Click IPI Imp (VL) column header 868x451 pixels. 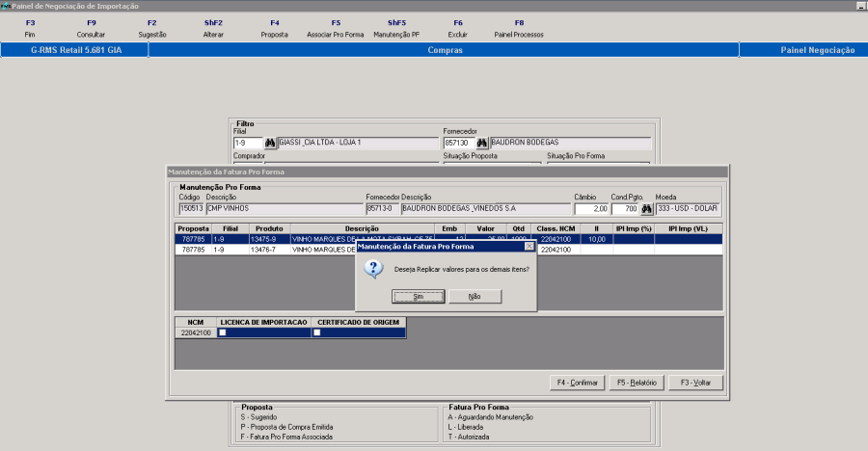(688, 228)
